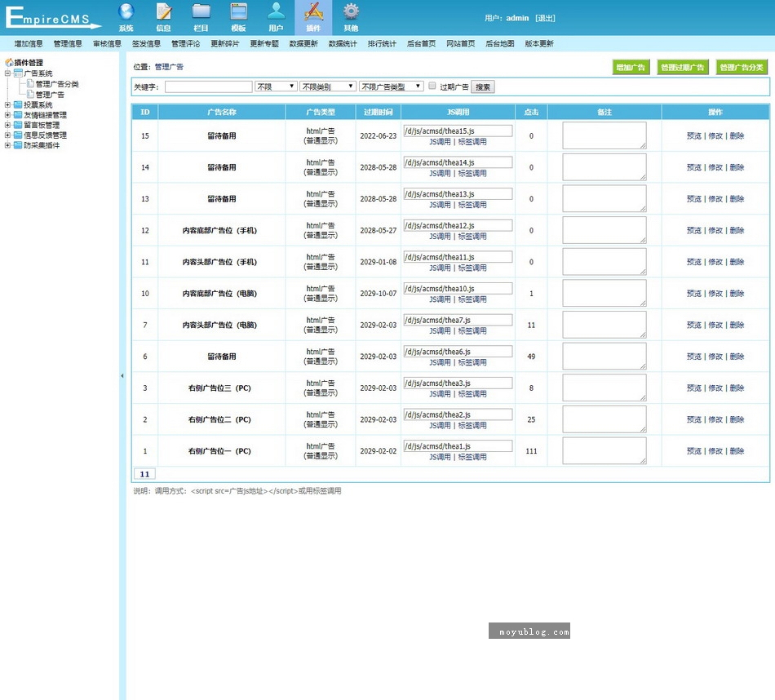Click 删除 for ad ID 1
Screen dimensions: 775x700
pyautogui.click(x=737, y=451)
